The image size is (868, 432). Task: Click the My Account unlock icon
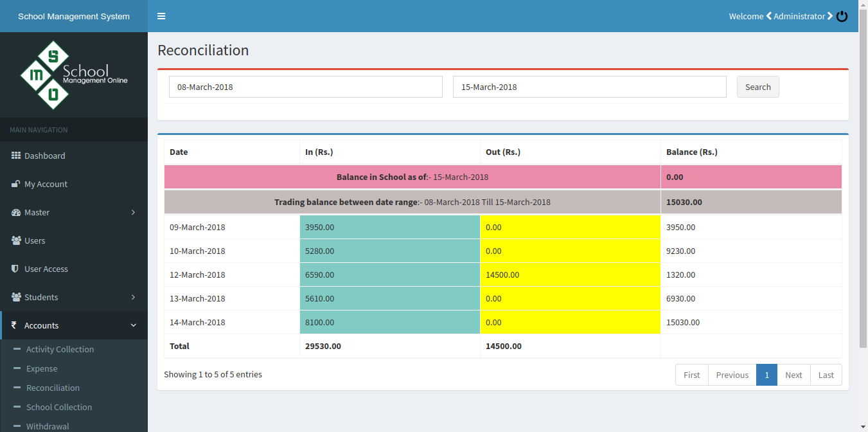point(16,184)
